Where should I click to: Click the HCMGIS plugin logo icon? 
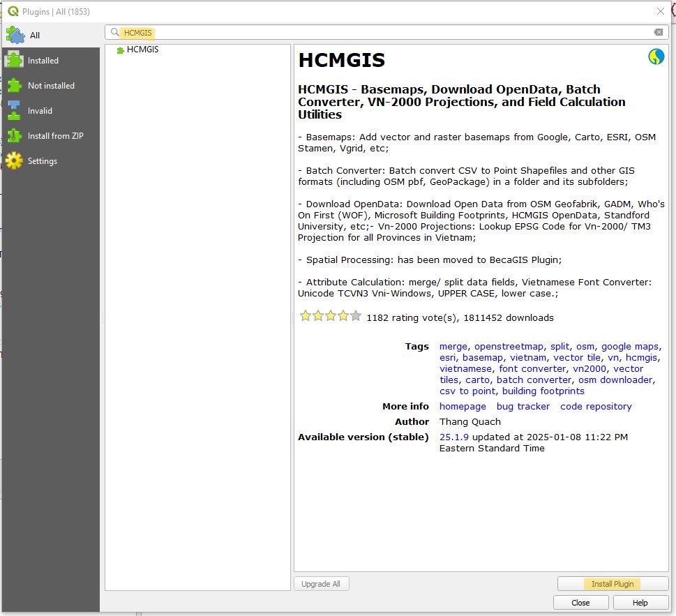pyautogui.click(x=656, y=57)
